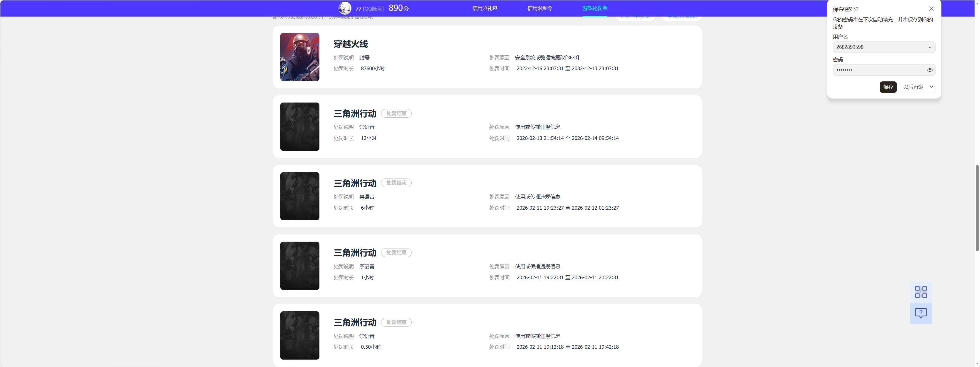Select the 游戏处罚单 tab
Viewport: 980px width, 367px height.
click(595, 8)
